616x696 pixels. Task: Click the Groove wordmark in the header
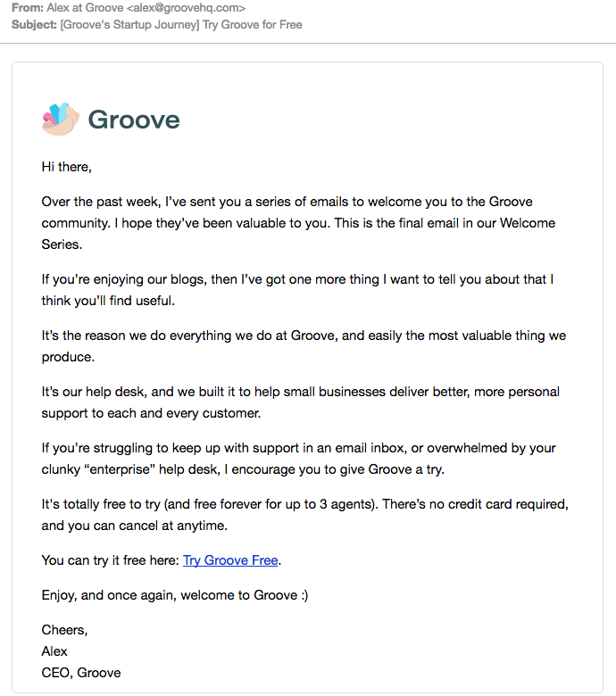pos(134,120)
